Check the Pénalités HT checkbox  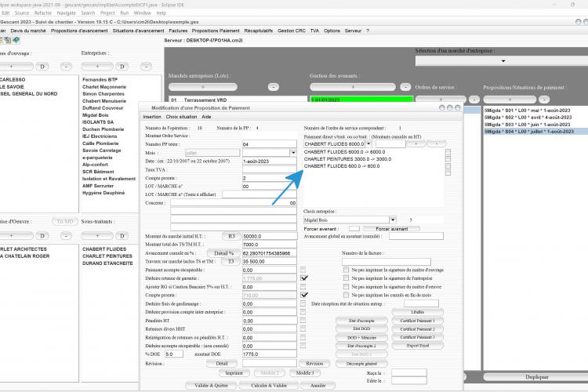(x=303, y=321)
